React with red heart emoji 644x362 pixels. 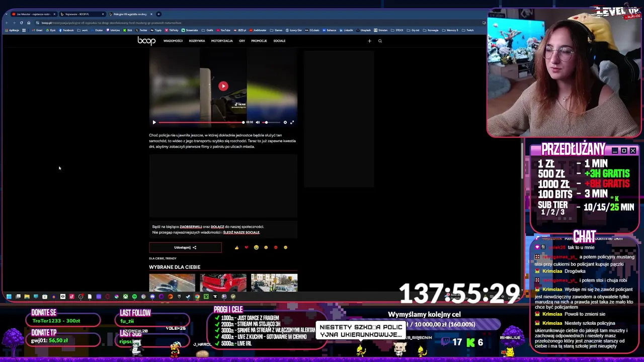(x=246, y=247)
